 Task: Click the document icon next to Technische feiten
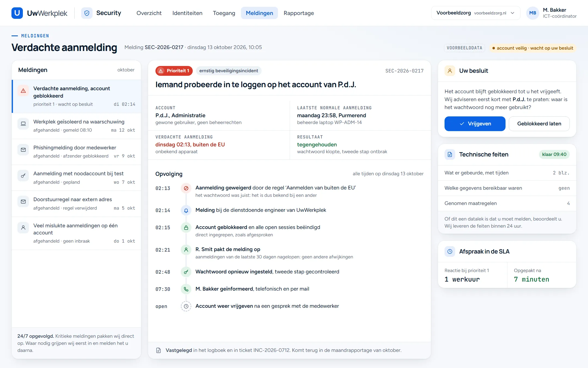pyautogui.click(x=450, y=155)
